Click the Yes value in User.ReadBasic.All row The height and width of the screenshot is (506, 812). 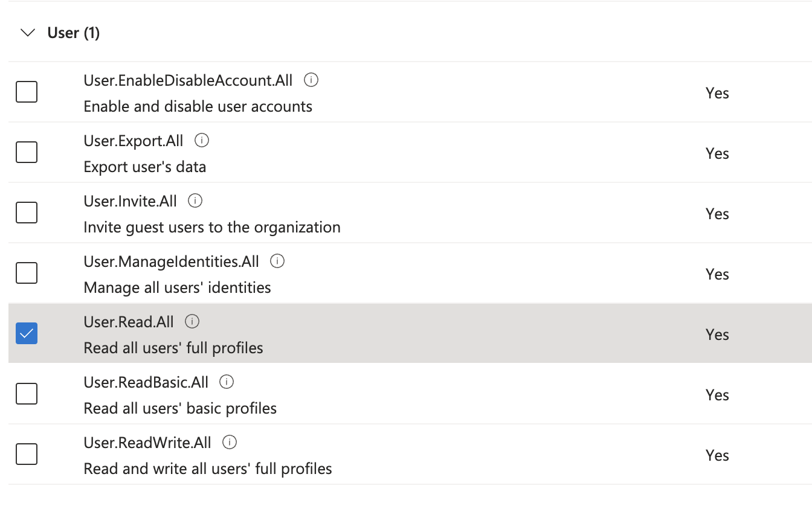pos(717,395)
